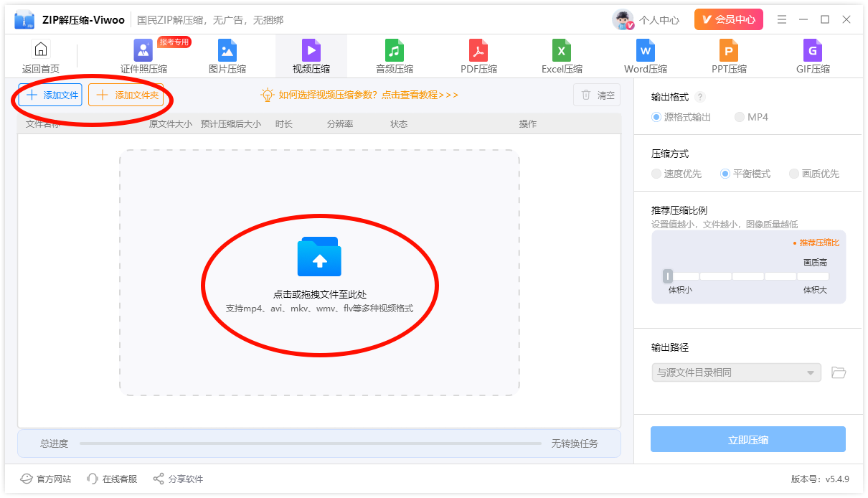
Task: Open the video compression tutorial link
Action: click(x=359, y=95)
